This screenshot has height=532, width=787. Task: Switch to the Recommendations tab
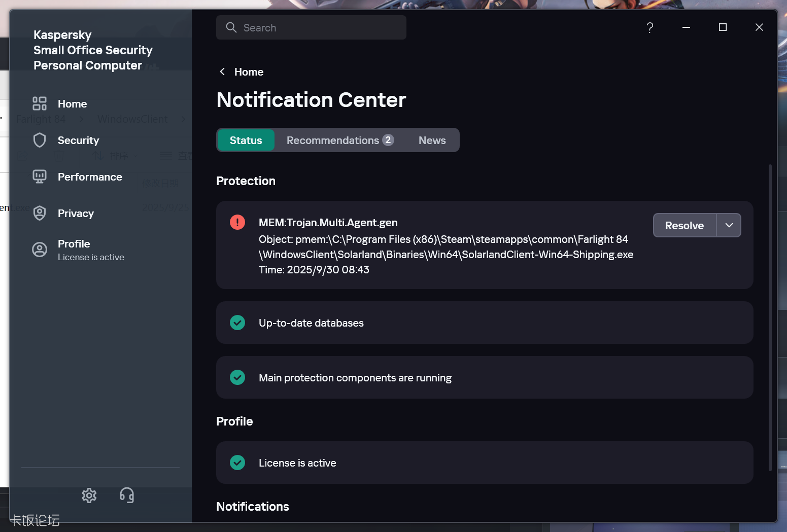coord(339,140)
